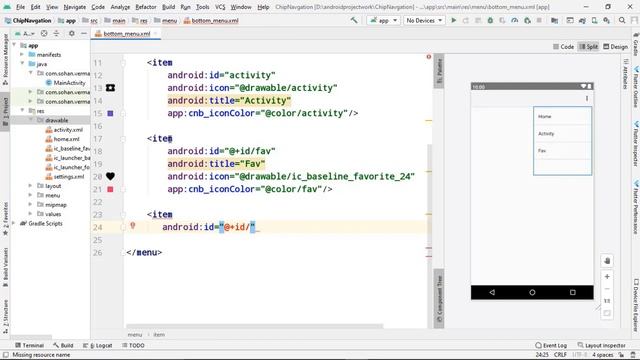The height and width of the screenshot is (360, 640).
Task: Click the zoom to fit screen icon
Action: coord(607,313)
